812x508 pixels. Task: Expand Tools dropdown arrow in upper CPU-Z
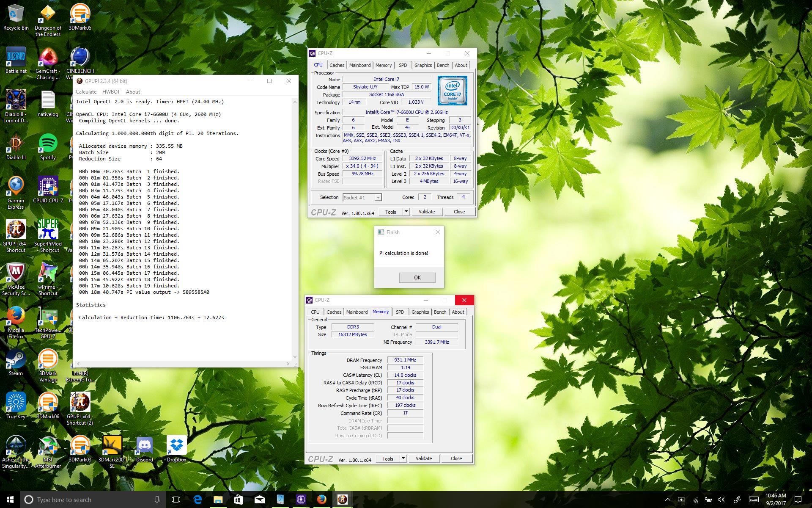[406, 212]
